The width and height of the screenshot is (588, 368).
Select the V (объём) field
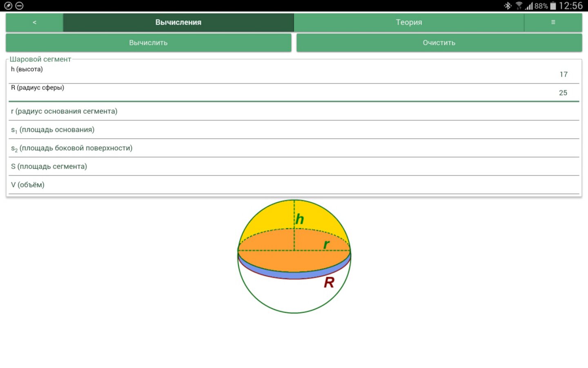pyautogui.click(x=294, y=185)
